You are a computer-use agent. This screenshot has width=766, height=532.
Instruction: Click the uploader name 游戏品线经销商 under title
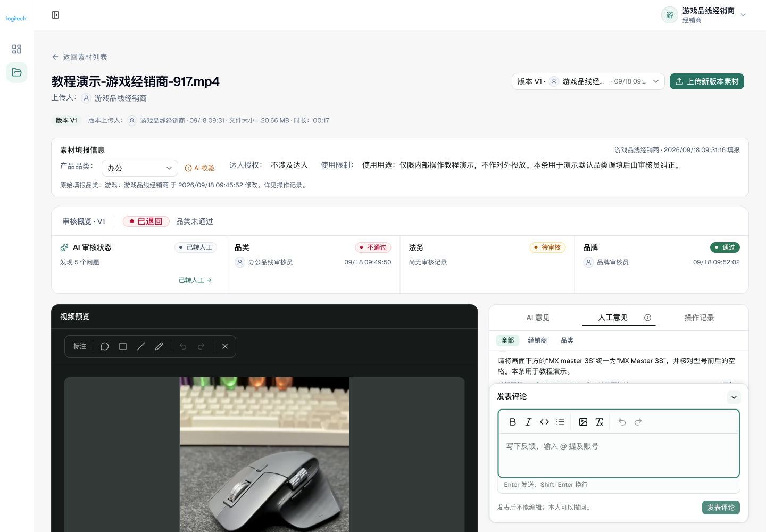[x=121, y=98]
